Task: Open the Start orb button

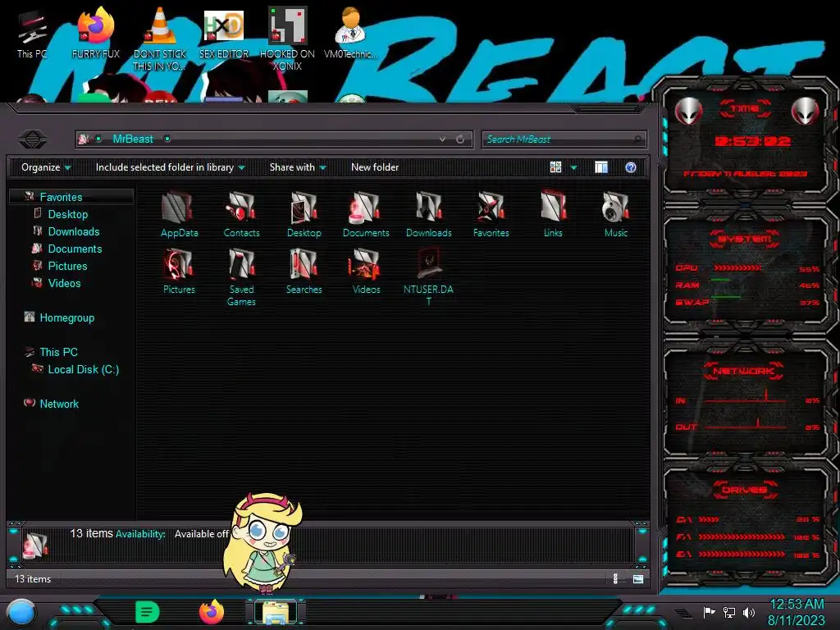Action: (21, 613)
